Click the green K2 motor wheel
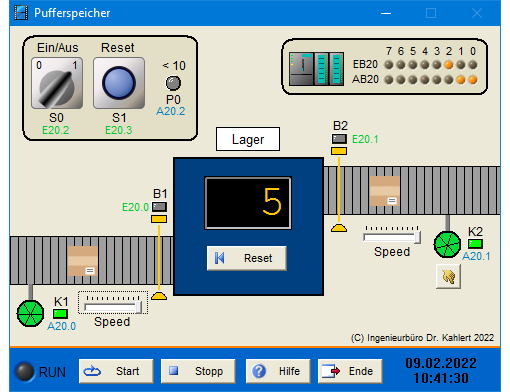Screen dimensions: 510x392 click(447, 244)
